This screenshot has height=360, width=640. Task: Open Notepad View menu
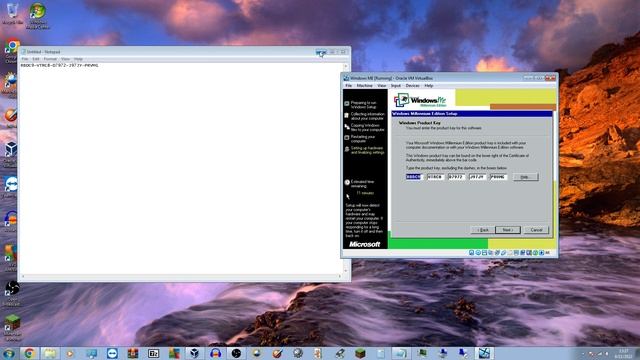coord(65,59)
